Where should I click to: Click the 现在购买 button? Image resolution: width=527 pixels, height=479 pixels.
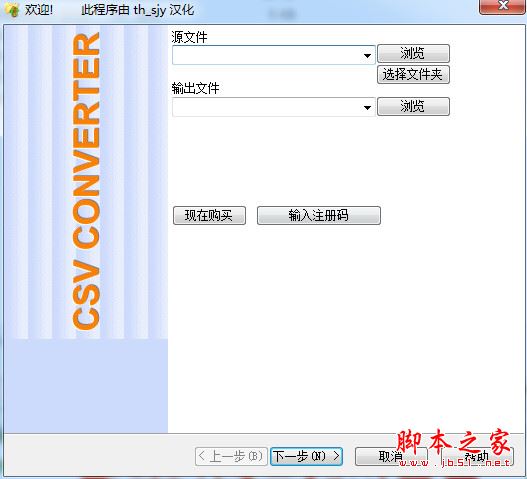pos(209,215)
